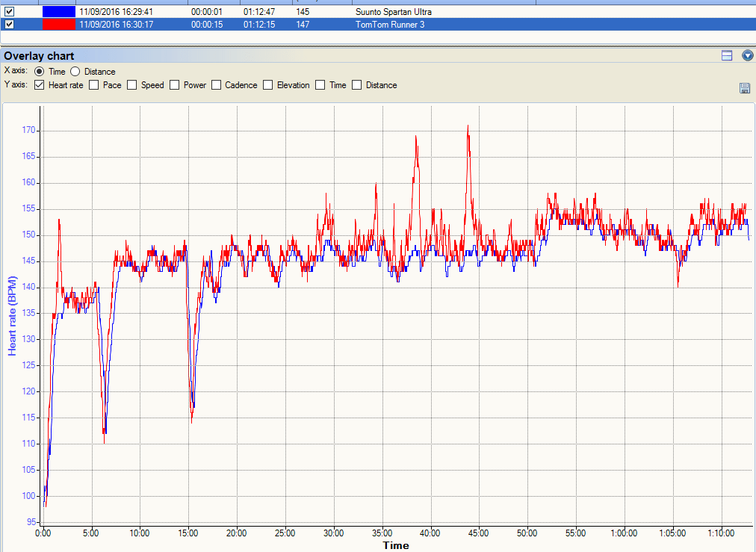The image size is (756, 552).
Task: Enable the Elevation Y axis checkbox
Action: pyautogui.click(x=268, y=85)
